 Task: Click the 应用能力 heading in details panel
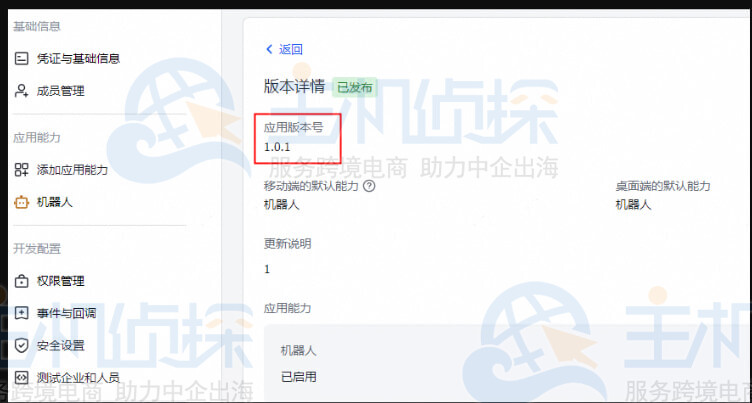[x=287, y=308]
